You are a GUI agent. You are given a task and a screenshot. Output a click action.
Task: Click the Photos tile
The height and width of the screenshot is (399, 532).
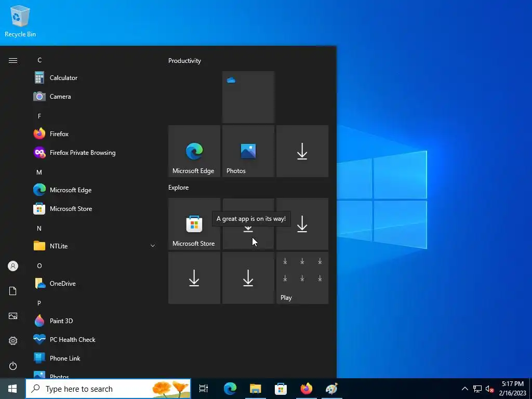248,151
